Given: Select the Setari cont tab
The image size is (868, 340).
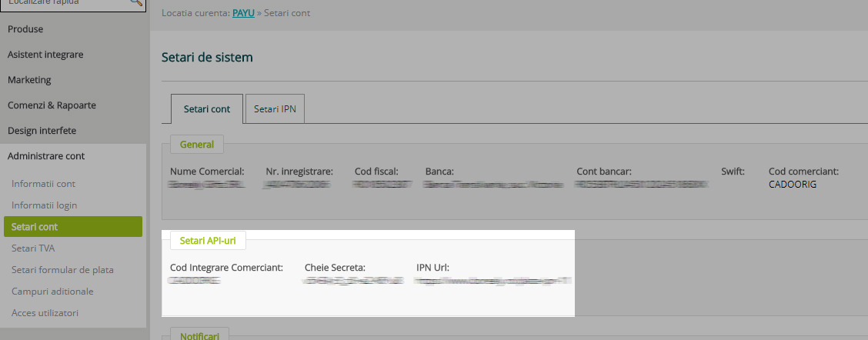Looking at the screenshot, I should [x=207, y=109].
